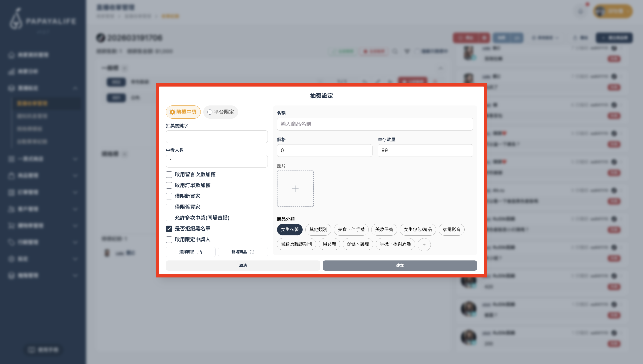Select the 美妝保養 category chip
The width and height of the screenshot is (643, 364).
click(x=384, y=229)
